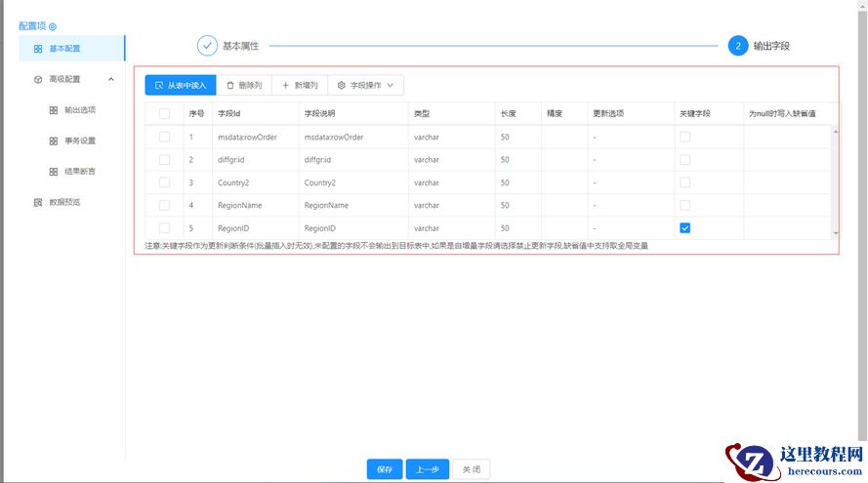Click the plus icon on 新增列

[285, 86]
